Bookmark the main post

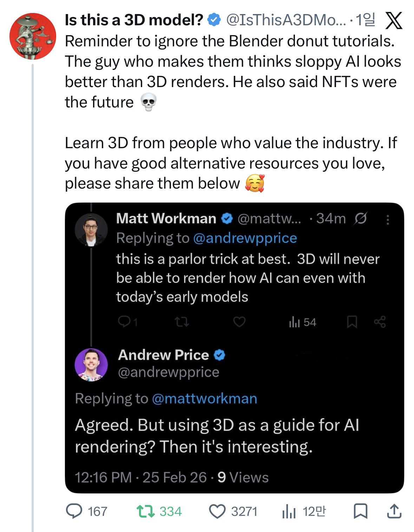(360, 511)
